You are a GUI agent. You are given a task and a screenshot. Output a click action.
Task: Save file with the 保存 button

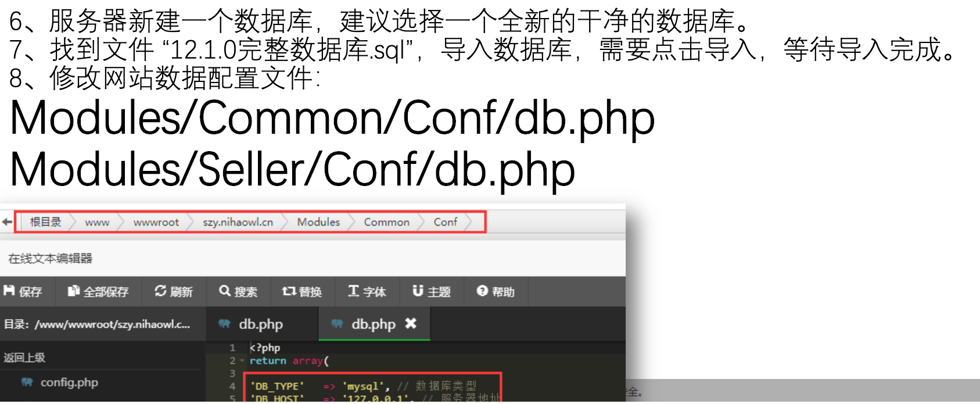click(x=23, y=291)
